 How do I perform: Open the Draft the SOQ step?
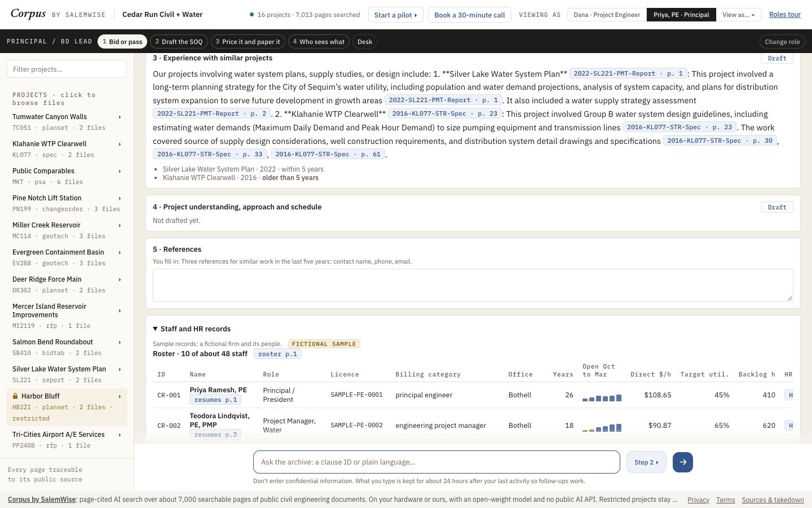click(179, 42)
